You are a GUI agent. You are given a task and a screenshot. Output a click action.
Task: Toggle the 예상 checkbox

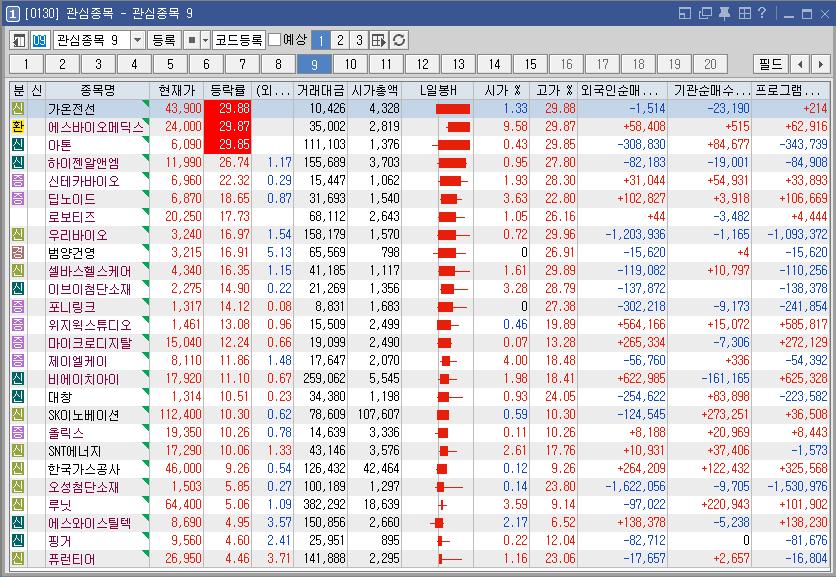(x=275, y=40)
